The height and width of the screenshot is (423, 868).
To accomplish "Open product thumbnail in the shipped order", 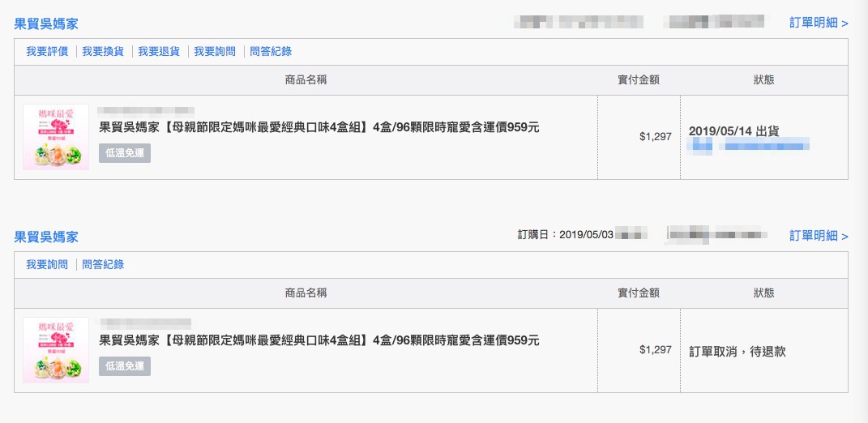I will 56,137.
